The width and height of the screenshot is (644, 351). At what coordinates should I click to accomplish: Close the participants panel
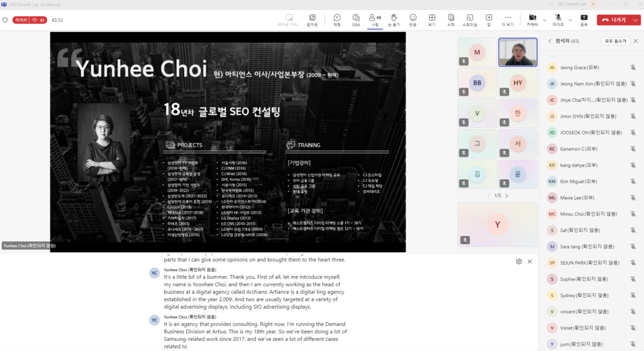coord(635,41)
